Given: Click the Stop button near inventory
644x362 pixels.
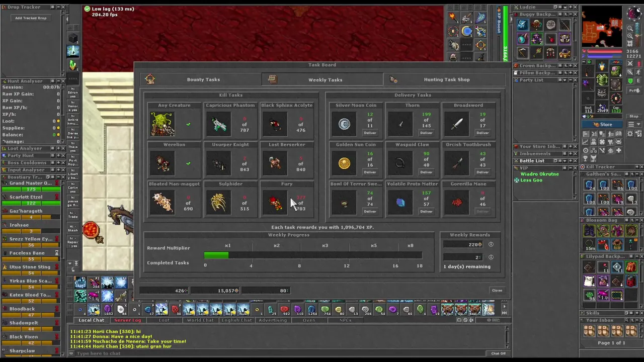Looking at the screenshot, I should click(x=634, y=117).
